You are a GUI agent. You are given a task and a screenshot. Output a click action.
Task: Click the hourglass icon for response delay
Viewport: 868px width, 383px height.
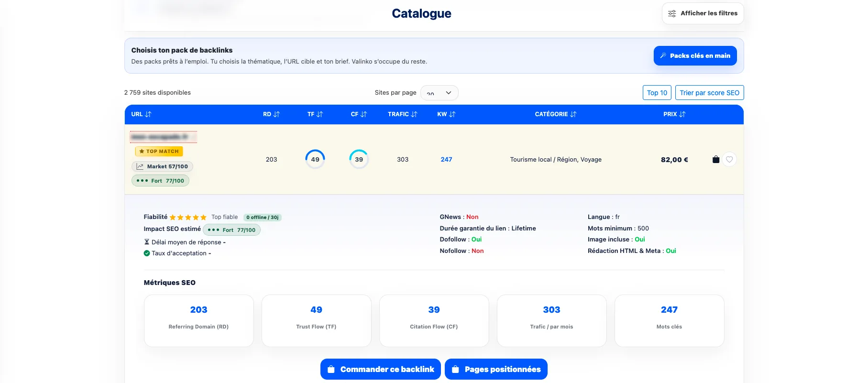[x=147, y=242]
